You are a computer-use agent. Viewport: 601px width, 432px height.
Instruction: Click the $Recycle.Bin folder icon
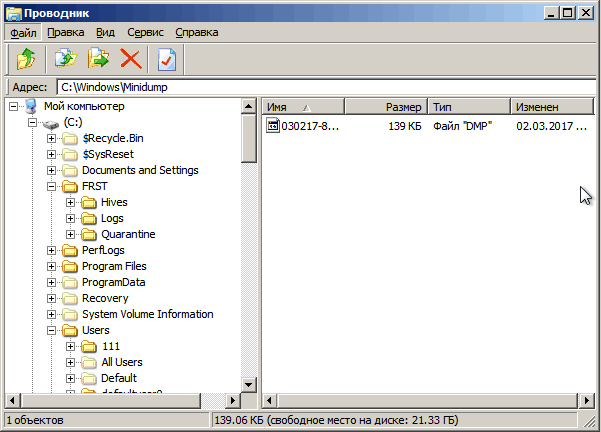[70, 138]
